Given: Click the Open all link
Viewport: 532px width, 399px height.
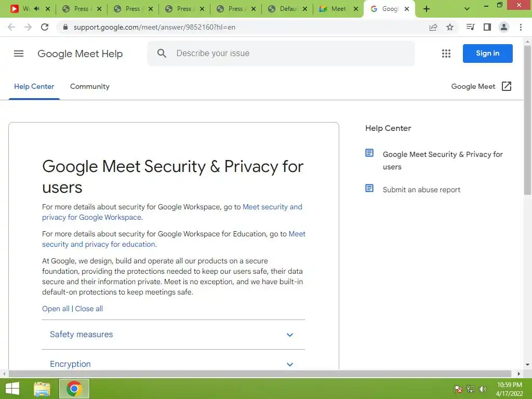Looking at the screenshot, I should click(56, 309).
